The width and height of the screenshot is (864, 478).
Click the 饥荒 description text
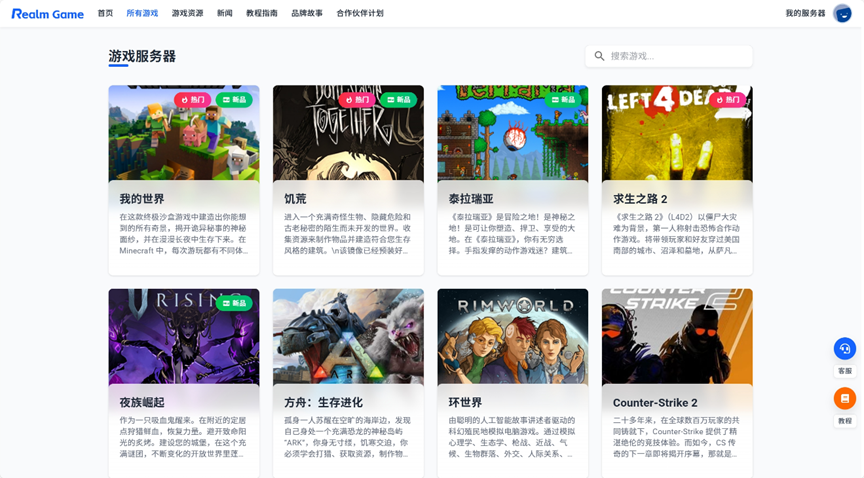pos(348,234)
